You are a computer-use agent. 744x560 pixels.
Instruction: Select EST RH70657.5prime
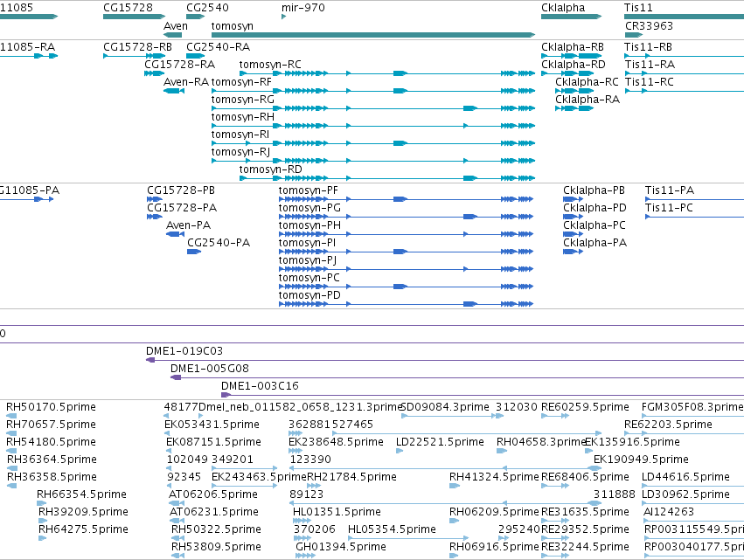[x=51, y=425]
